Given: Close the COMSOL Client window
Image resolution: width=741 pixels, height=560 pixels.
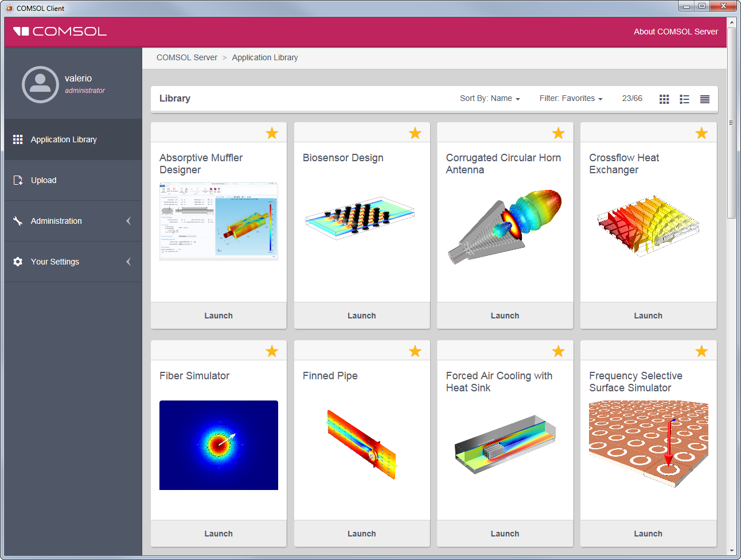Looking at the screenshot, I should (724, 6).
